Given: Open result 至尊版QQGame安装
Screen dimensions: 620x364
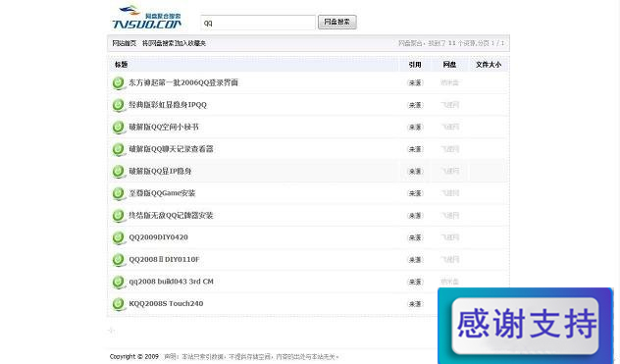Looking at the screenshot, I should coord(162,193).
